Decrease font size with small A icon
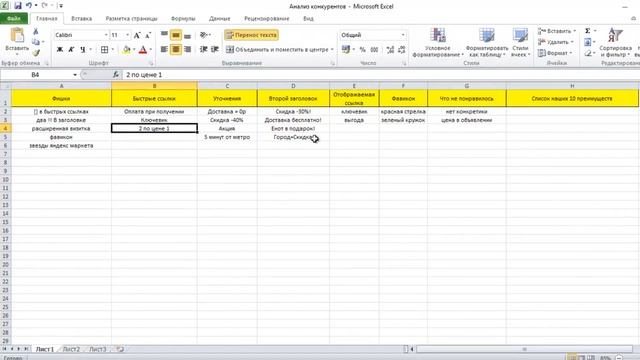Image resolution: width=640 pixels, height=360 pixels. point(148,36)
